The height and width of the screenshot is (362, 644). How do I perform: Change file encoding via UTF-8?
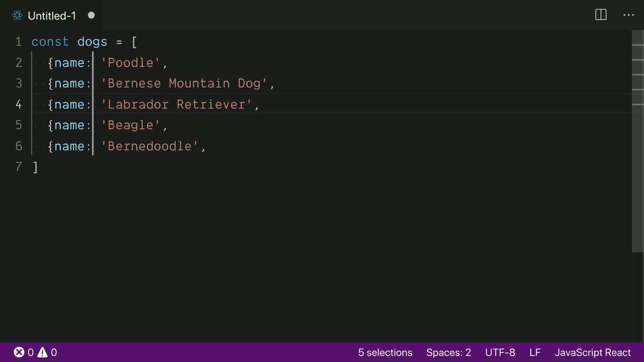point(500,352)
